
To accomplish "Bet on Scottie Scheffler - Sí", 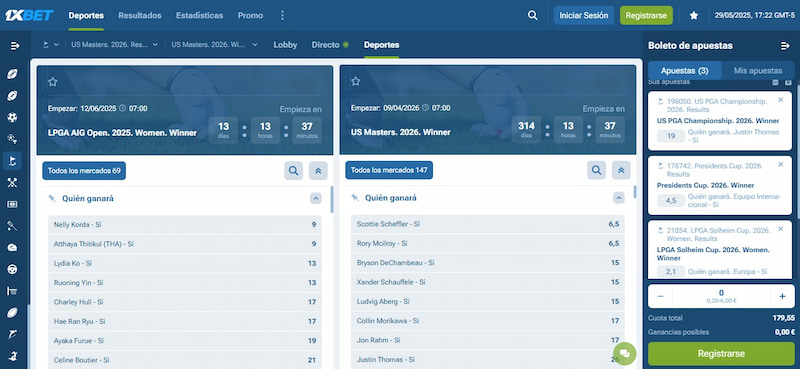I will (488, 224).
